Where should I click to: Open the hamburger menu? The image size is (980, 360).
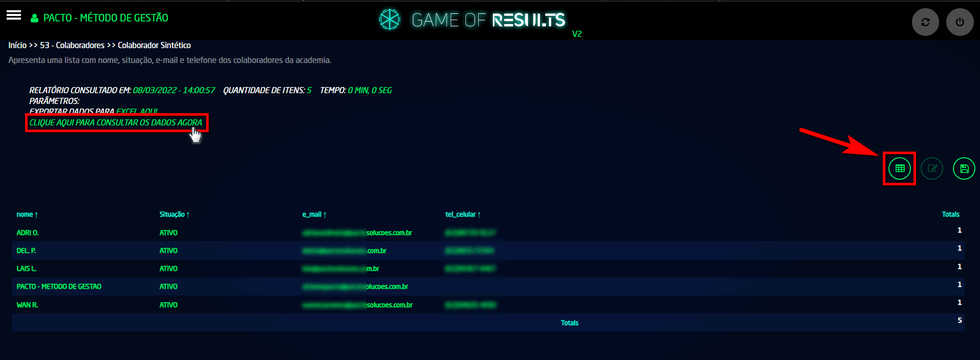click(14, 15)
